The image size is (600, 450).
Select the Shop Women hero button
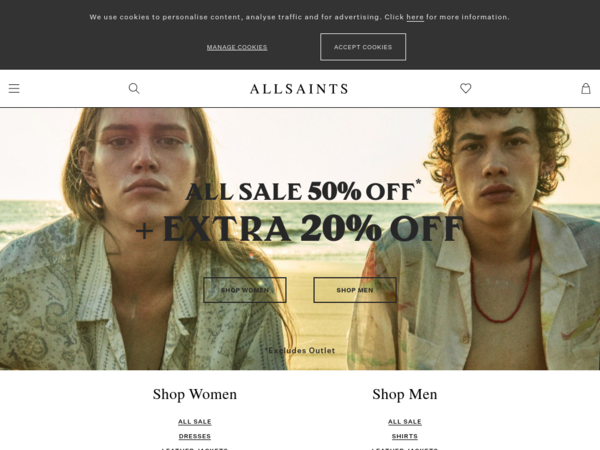[x=245, y=290]
